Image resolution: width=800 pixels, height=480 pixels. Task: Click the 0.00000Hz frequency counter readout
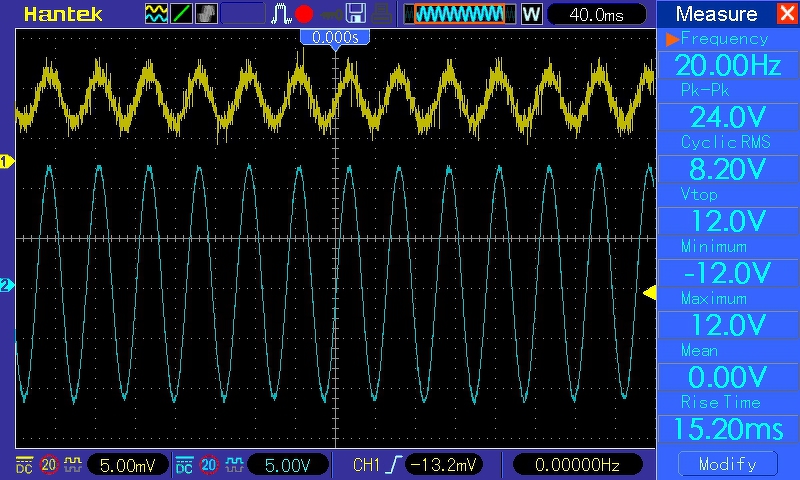[577, 465]
